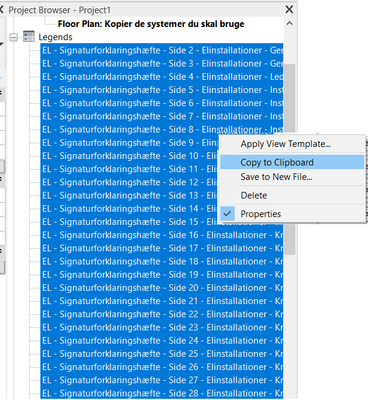This screenshot has width=368, height=400.
Task: Select legend row Side 10
Action: click(129, 156)
